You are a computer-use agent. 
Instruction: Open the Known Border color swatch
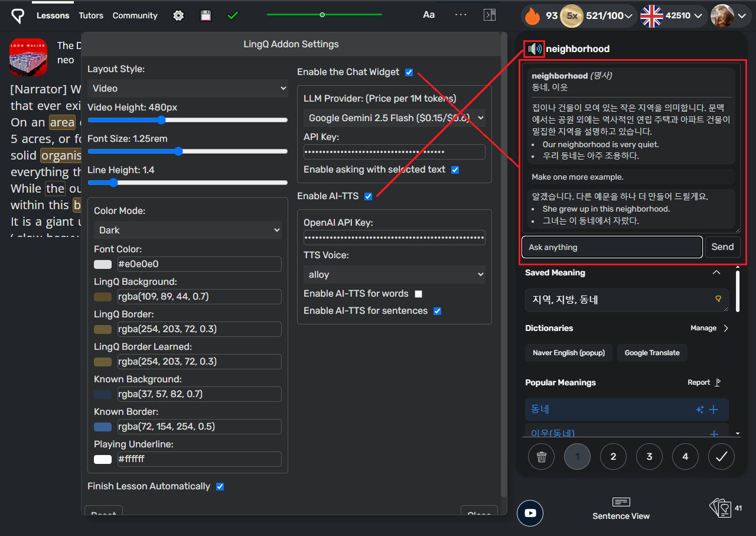(x=103, y=427)
